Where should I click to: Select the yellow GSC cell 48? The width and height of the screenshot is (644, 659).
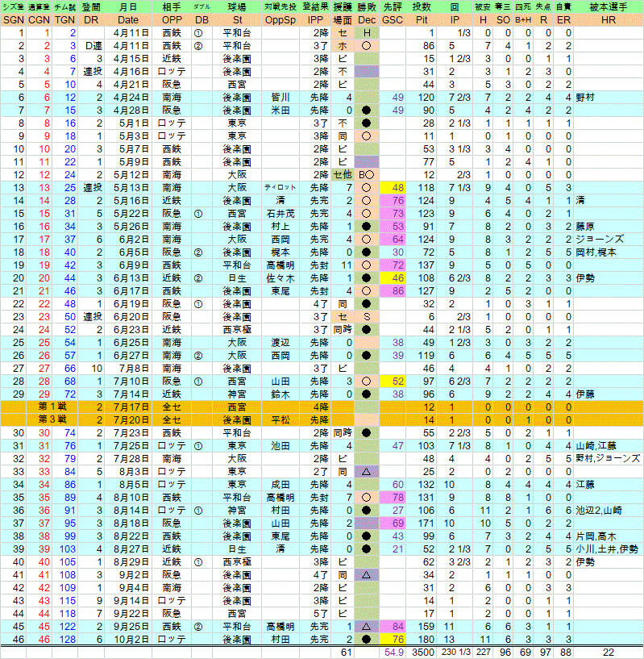[x=393, y=188]
